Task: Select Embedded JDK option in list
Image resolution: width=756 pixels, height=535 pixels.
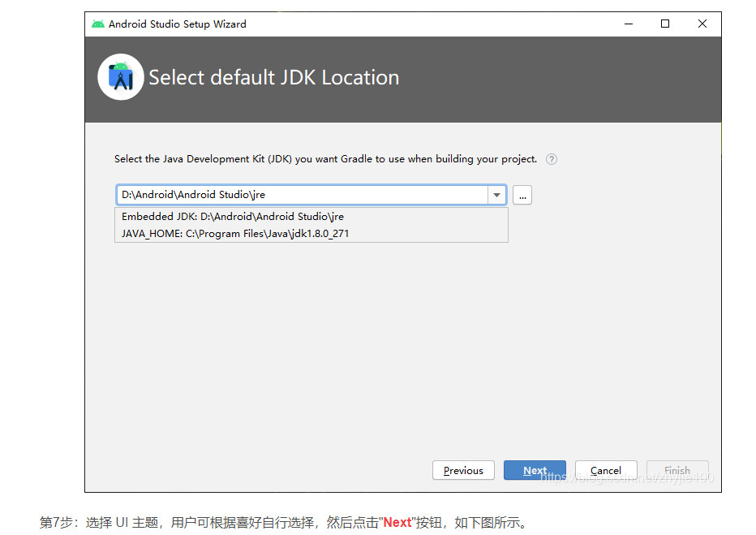Action: coord(311,217)
